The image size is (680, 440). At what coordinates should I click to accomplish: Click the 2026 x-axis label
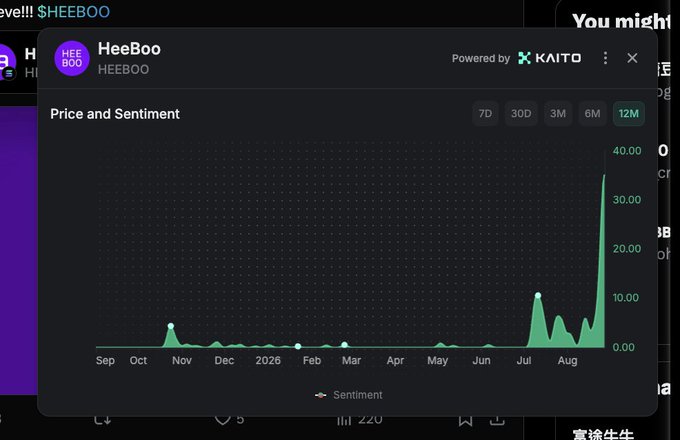pos(268,360)
